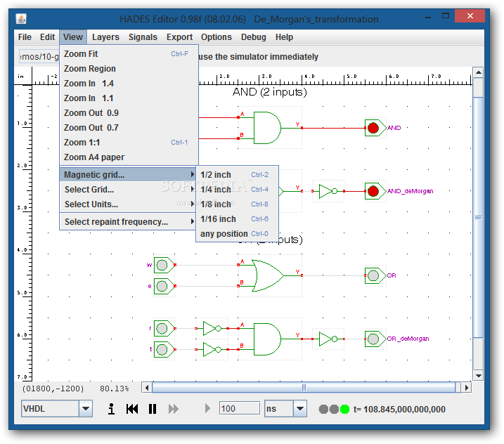
Task: Click the green simulator status light
Action: click(344, 409)
